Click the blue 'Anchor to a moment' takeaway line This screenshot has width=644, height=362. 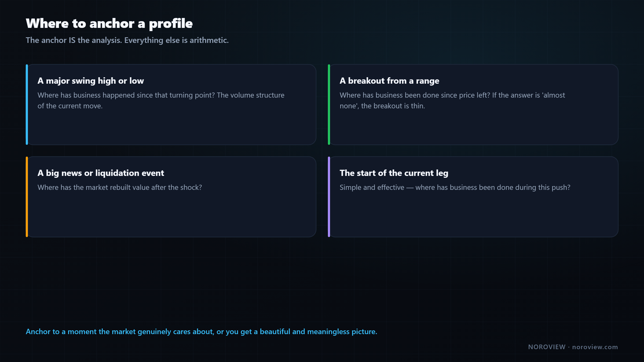click(x=202, y=332)
